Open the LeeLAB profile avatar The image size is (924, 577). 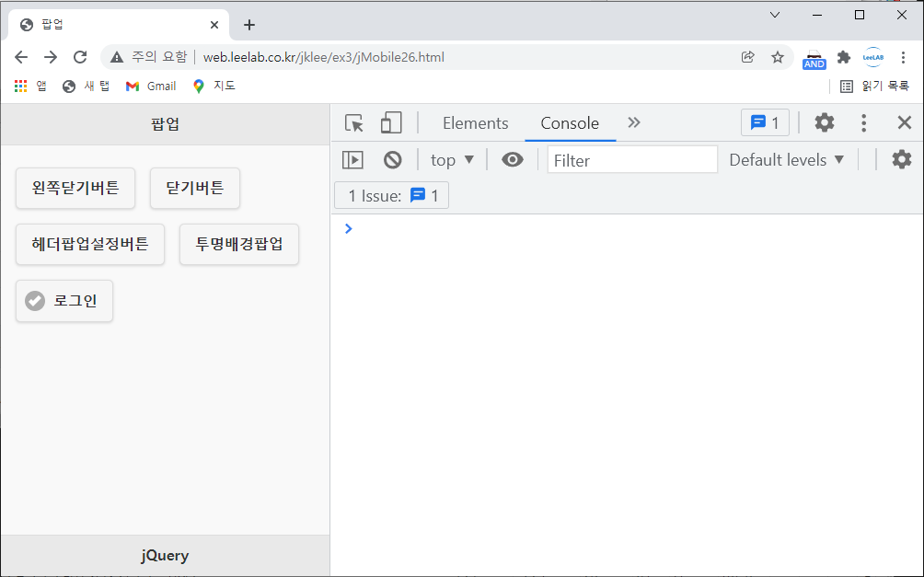click(873, 57)
